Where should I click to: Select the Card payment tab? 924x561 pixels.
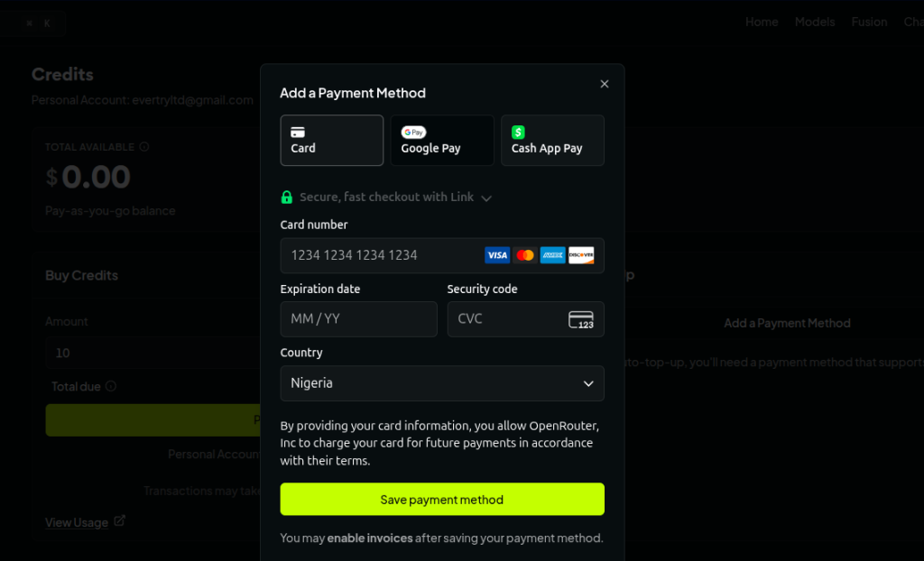[x=332, y=141]
